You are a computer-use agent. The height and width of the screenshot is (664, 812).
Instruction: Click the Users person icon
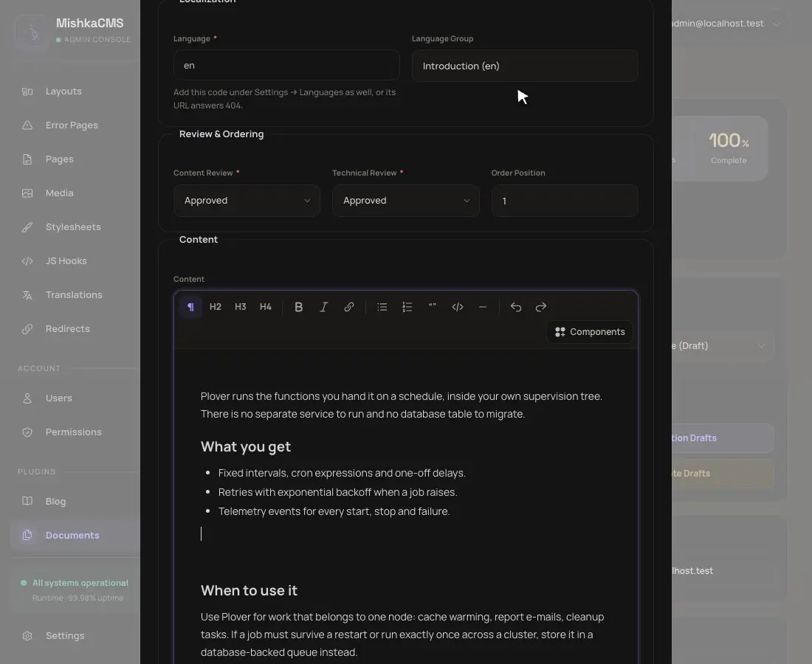coord(27,398)
